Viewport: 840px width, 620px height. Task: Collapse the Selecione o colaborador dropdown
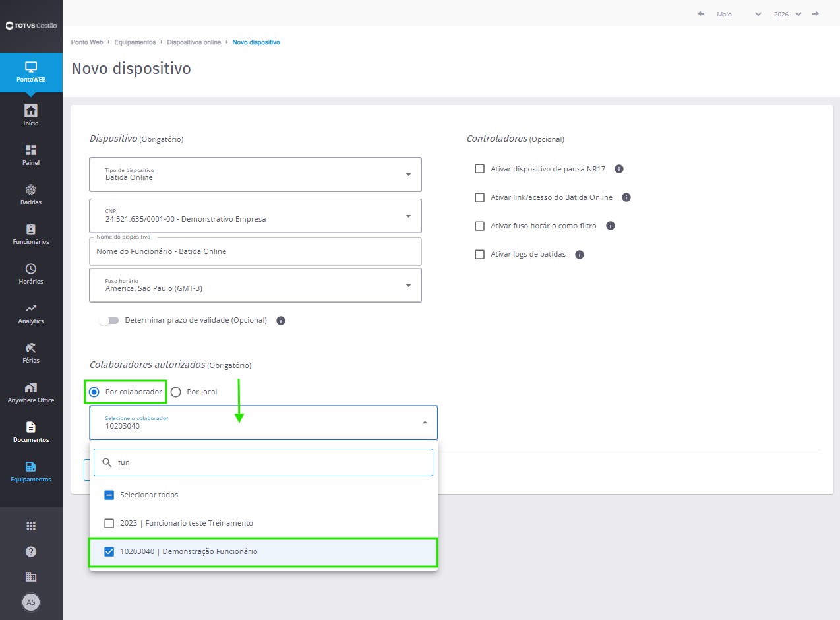pos(264,422)
